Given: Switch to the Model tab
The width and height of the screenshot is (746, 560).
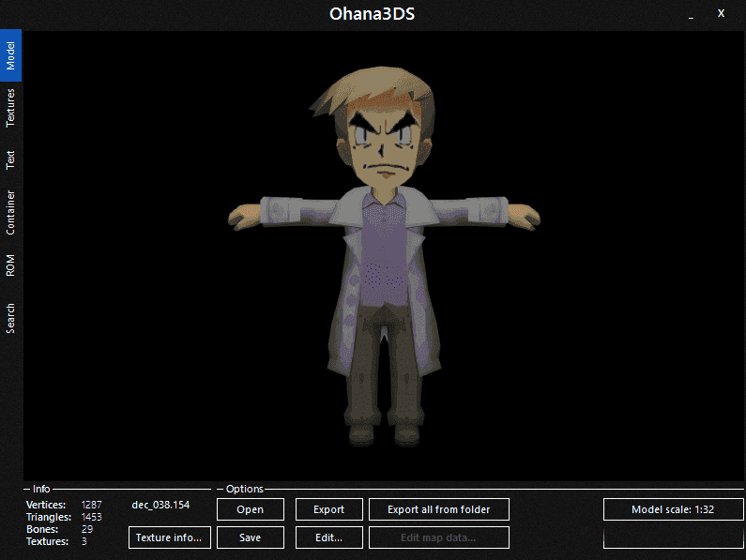Looking at the screenshot, I should pyautogui.click(x=10, y=55).
